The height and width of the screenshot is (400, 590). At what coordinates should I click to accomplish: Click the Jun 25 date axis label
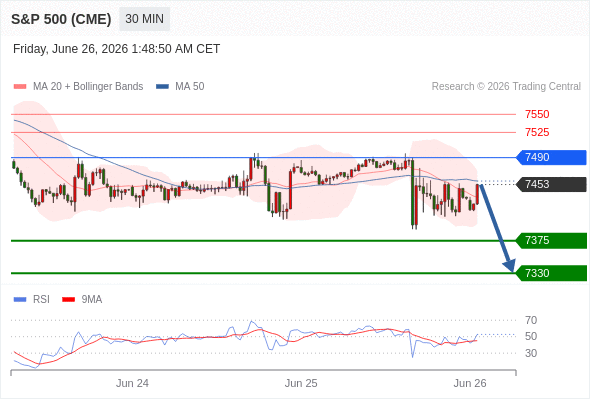(301, 383)
